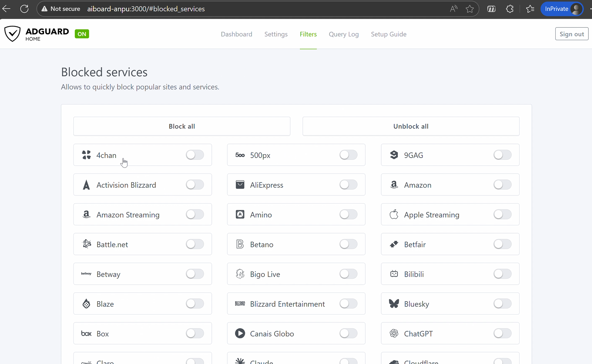Click the AdGuard Home shield logo

click(12, 34)
